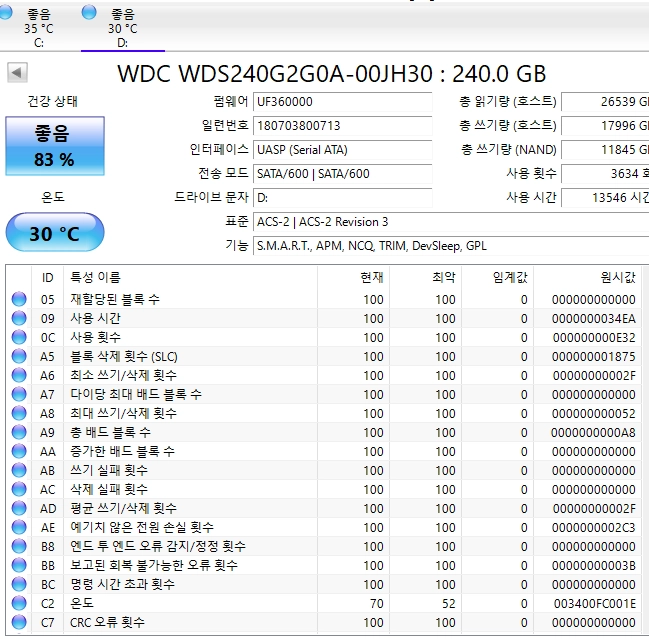Image resolution: width=649 pixels, height=639 pixels.
Task: Select attribute name CRC 오류 횟수
Action: pos(107,622)
